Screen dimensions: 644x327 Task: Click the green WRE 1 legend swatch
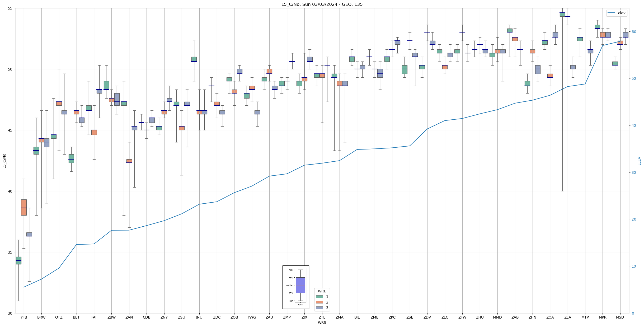[319, 297]
